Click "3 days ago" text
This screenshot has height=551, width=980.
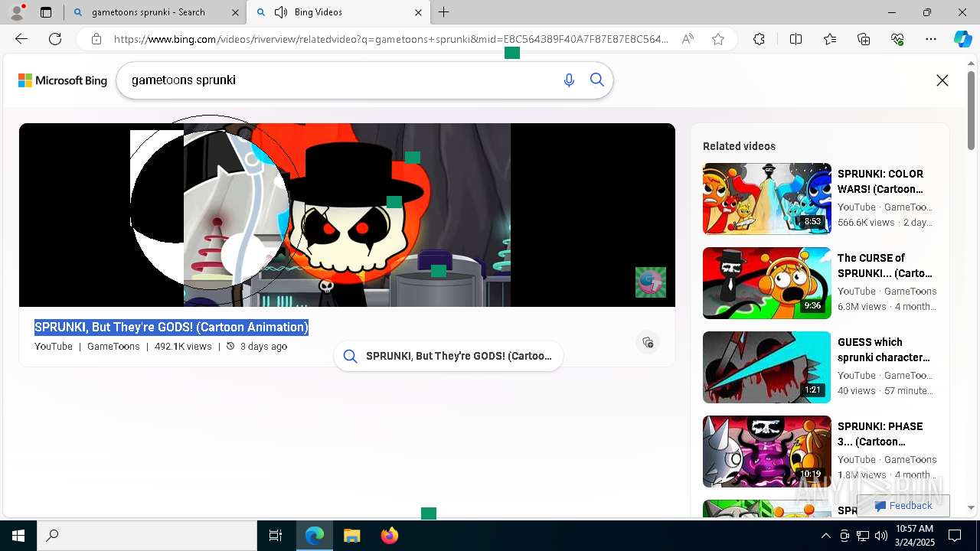coord(263,347)
